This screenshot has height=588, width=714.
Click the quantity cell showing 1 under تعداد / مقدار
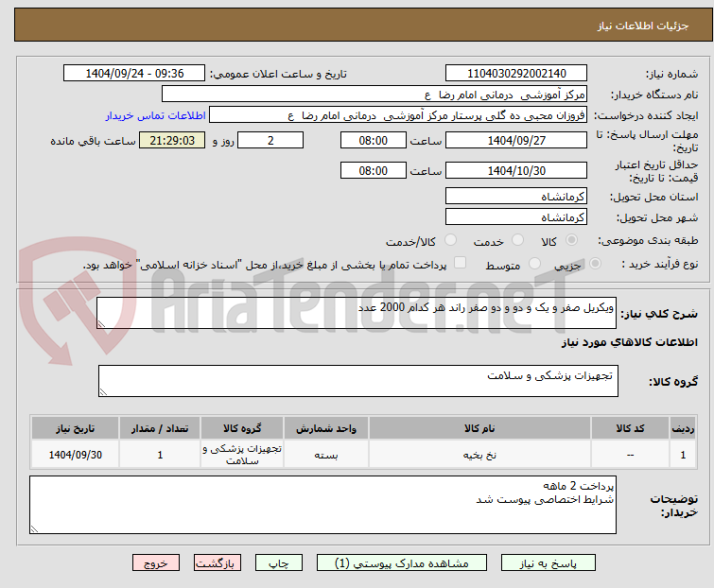160,454
